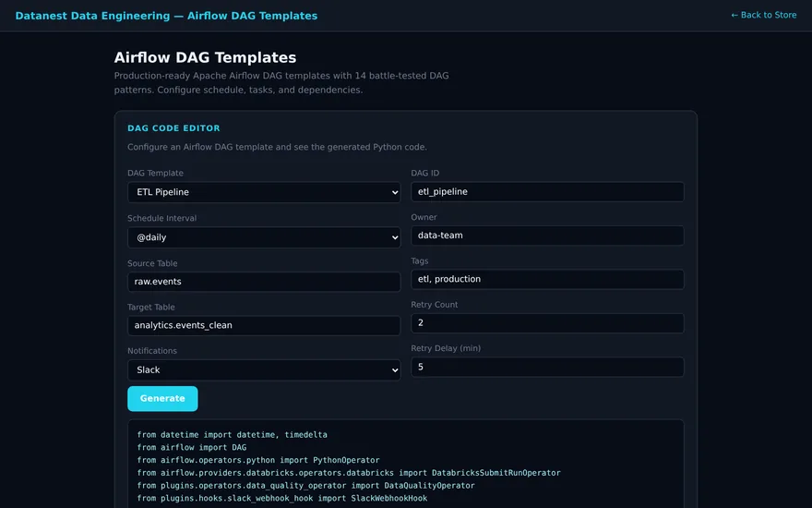812x508 pixels.
Task: Expand the Schedule Interval @daily dropdown
Action: [x=264, y=237]
